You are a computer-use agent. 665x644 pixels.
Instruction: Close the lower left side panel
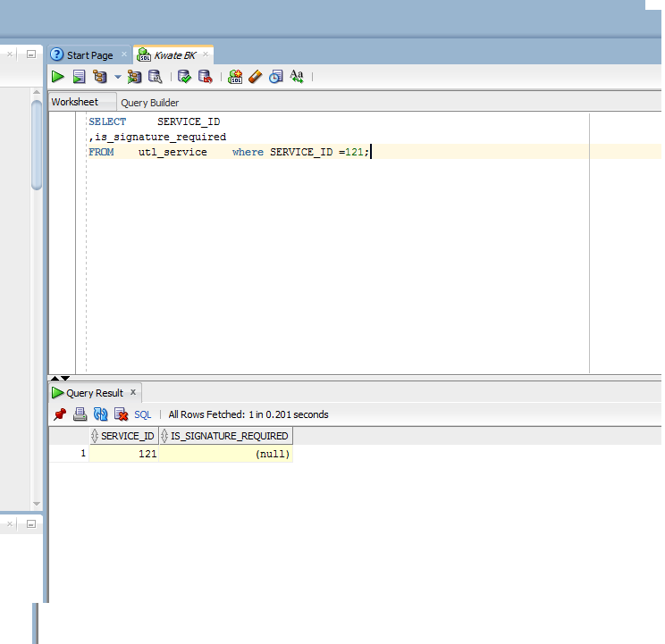click(x=10, y=524)
